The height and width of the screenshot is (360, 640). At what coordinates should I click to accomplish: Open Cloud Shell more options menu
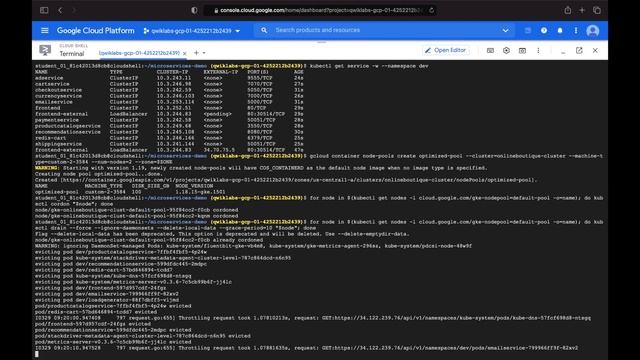click(x=538, y=51)
